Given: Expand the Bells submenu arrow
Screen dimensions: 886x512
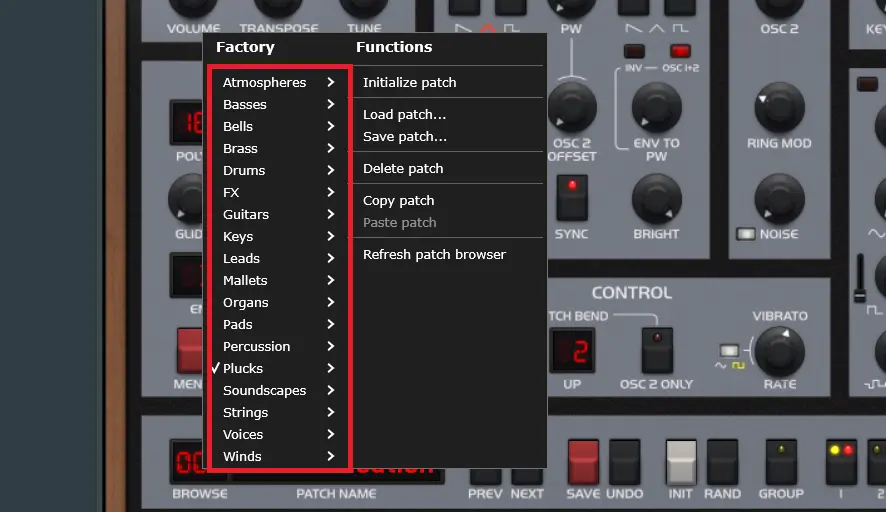Looking at the screenshot, I should (331, 127).
